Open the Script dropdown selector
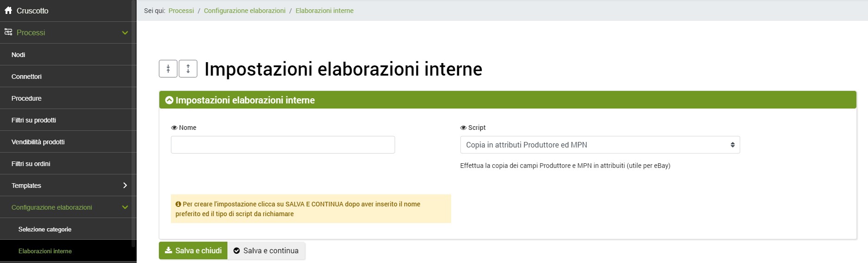Image resolution: width=868 pixels, height=263 pixels. (x=599, y=145)
